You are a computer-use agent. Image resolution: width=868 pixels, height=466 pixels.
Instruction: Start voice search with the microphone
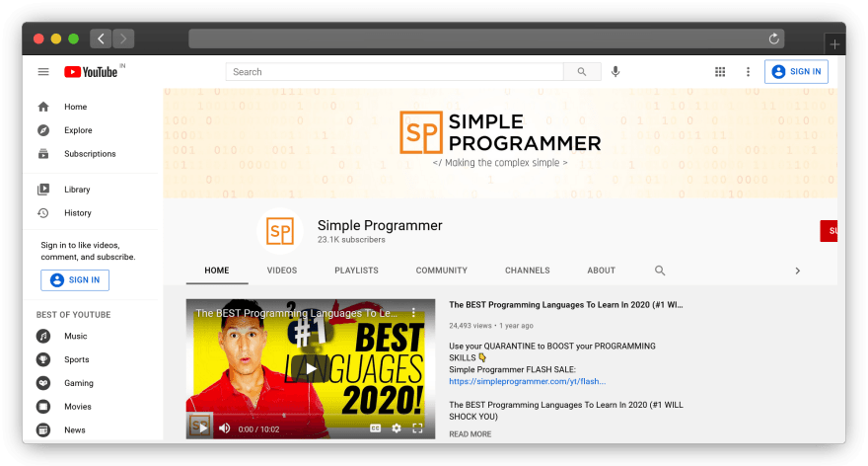tap(615, 72)
